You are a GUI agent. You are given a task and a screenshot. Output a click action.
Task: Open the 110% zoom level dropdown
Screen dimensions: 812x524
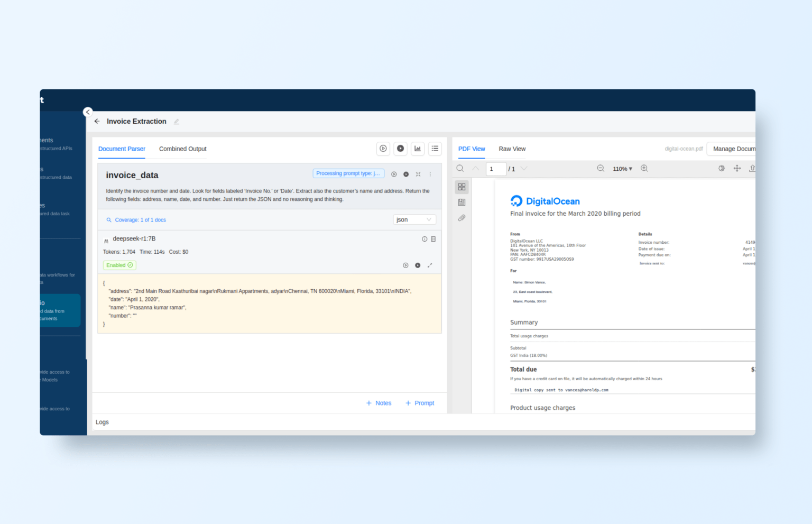point(623,168)
